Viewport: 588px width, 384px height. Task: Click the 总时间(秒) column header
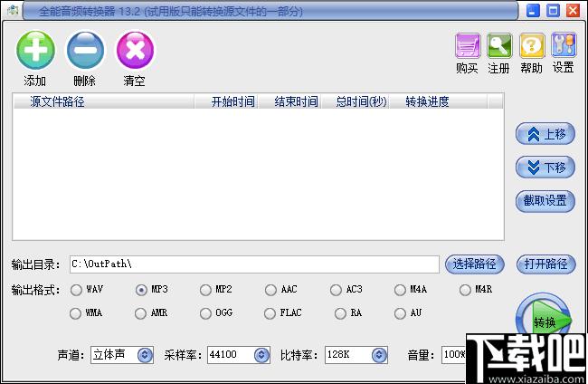pos(356,101)
